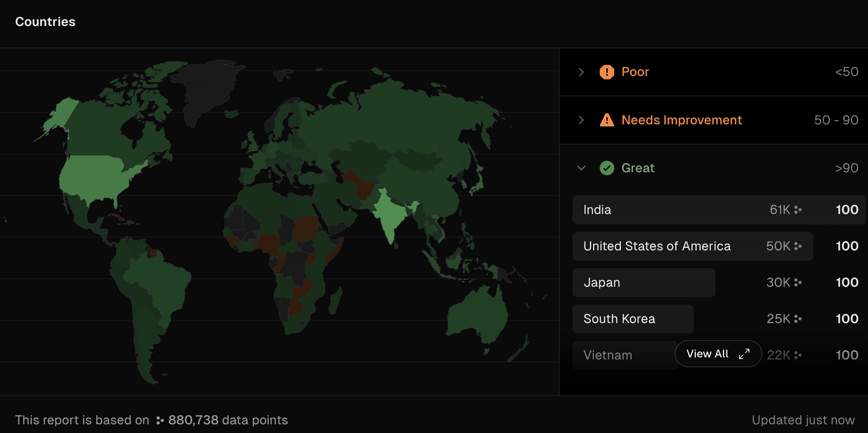Click the orange Poor alert icon
Screen dimensions: 868x433
coord(606,71)
